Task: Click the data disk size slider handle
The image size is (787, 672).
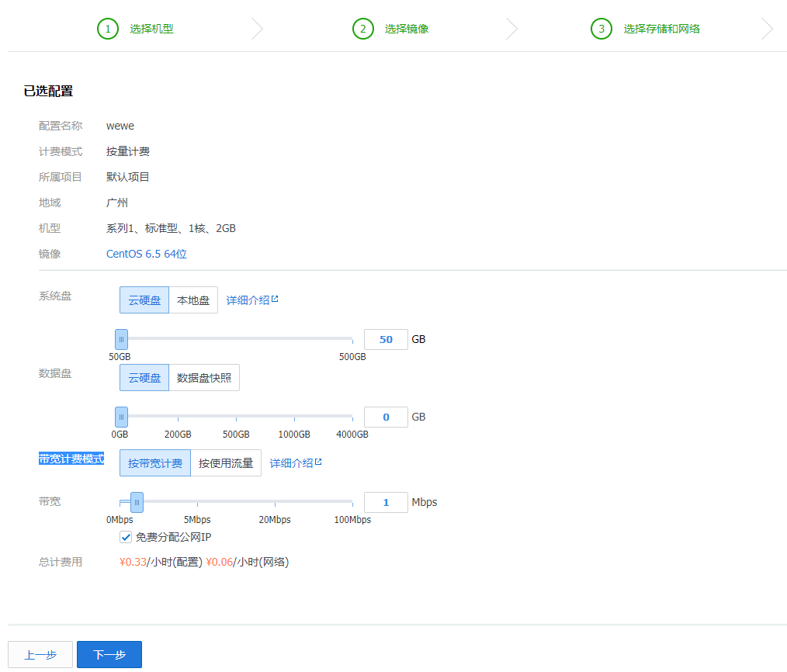Action: point(121,417)
